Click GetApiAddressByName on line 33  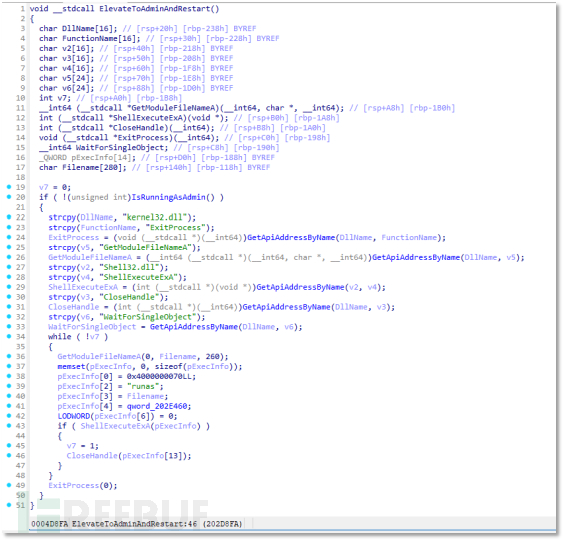(x=194, y=327)
